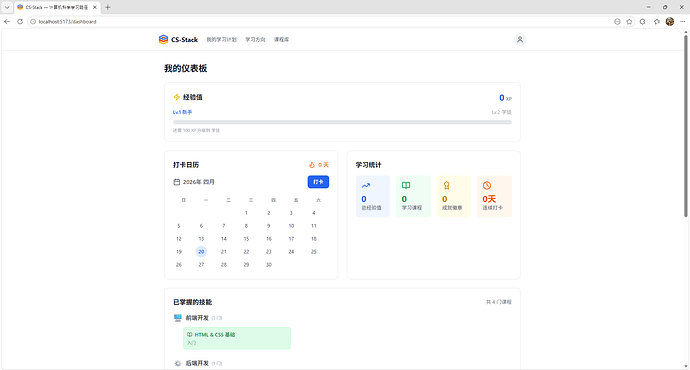Open the browser extensions icon
The height and width of the screenshot is (370, 690).
(642, 22)
